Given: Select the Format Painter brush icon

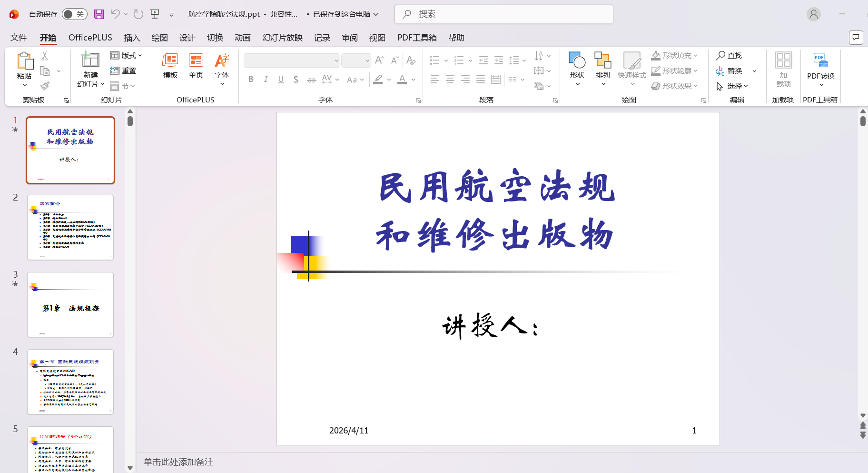Looking at the screenshot, I should coord(45,86).
